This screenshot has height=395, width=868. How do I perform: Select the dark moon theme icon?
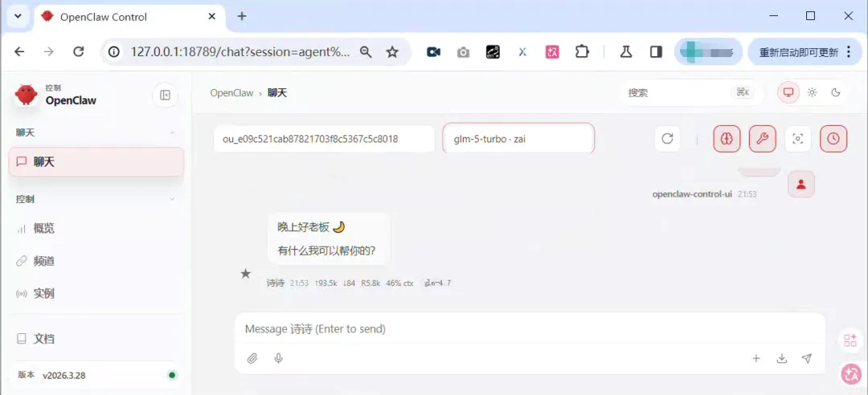[836, 92]
